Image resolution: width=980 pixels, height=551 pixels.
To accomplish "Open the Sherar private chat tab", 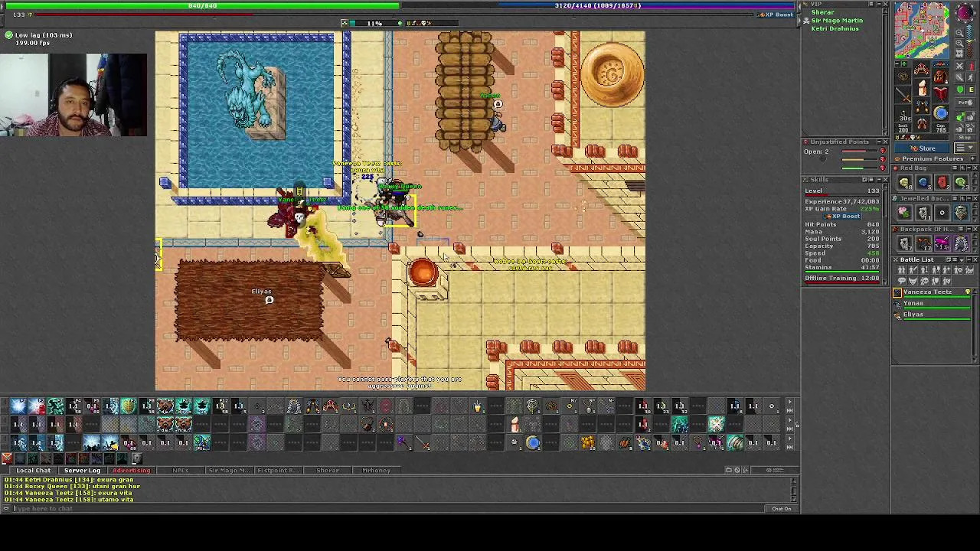I will coord(328,470).
